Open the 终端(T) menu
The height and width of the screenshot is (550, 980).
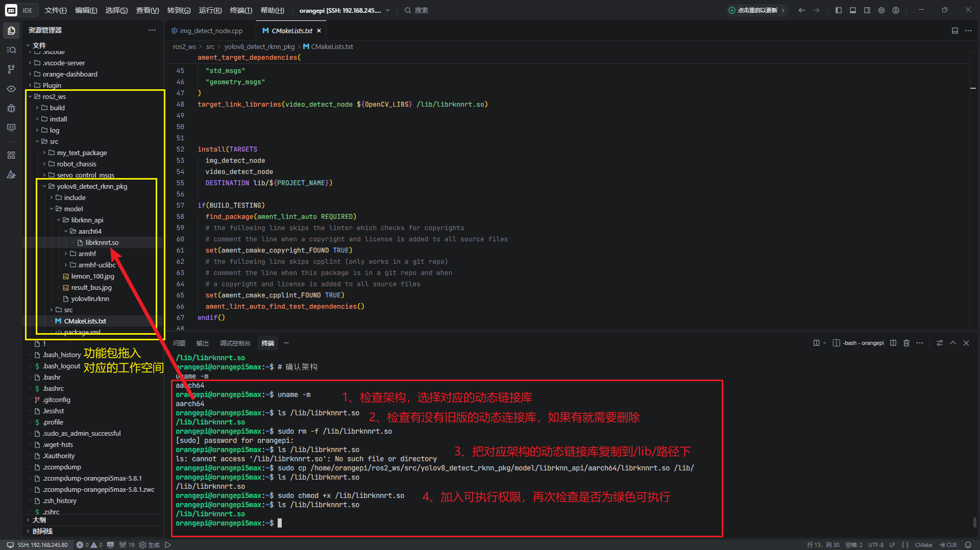coord(241,10)
